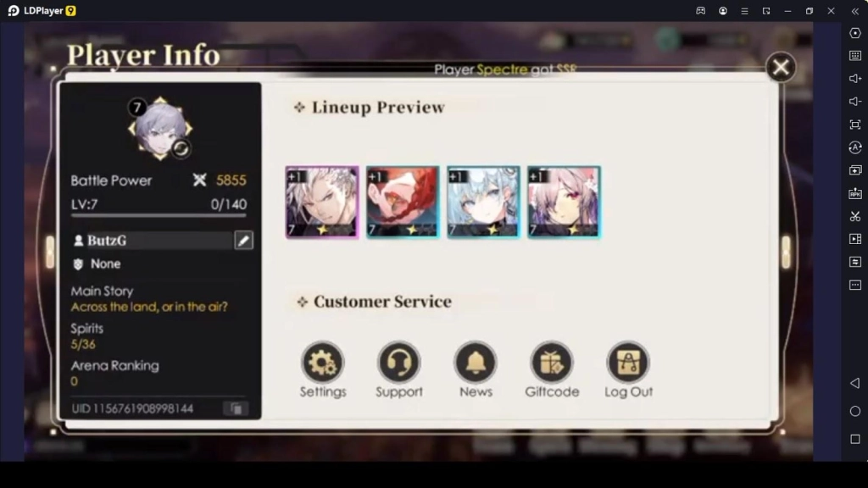This screenshot has width=868, height=488.
Task: Open the Settings gear icon
Action: 323,363
